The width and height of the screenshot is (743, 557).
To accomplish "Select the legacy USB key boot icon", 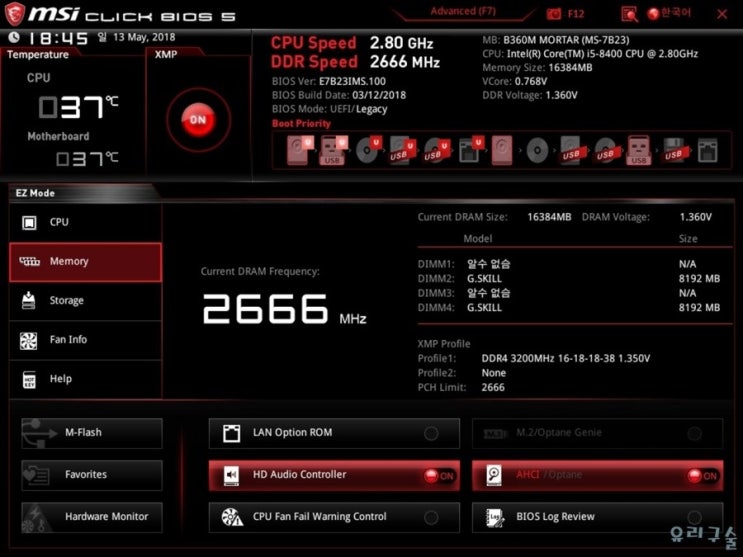I will 639,150.
